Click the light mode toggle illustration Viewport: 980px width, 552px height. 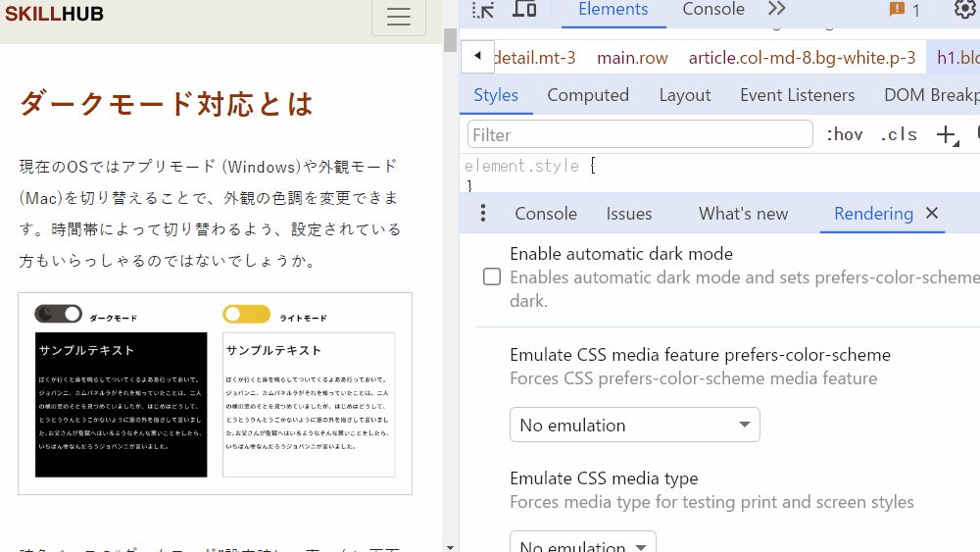tap(246, 314)
